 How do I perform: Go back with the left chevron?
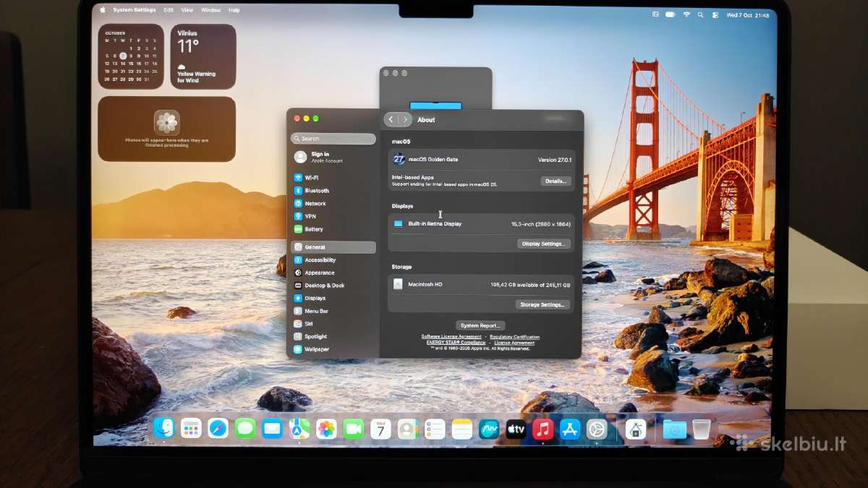click(391, 119)
